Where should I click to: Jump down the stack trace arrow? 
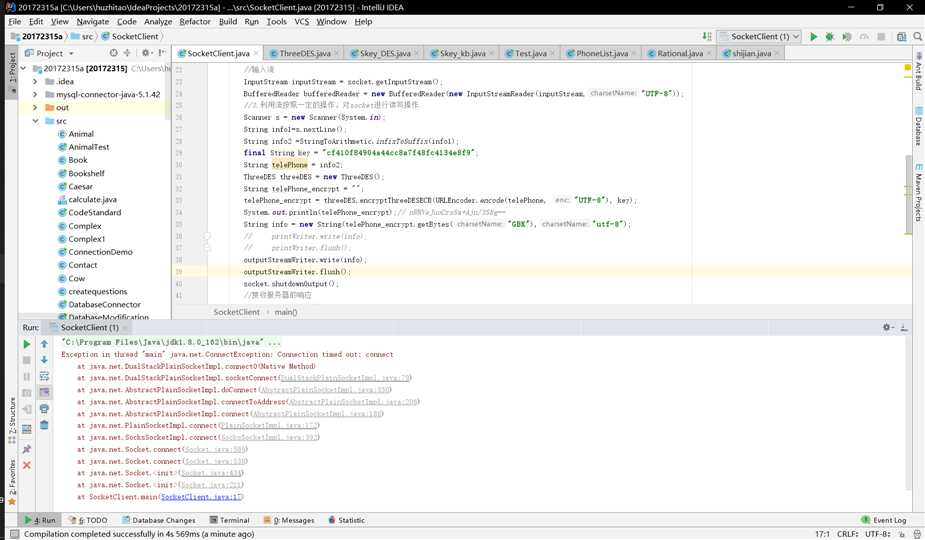pyautogui.click(x=44, y=360)
